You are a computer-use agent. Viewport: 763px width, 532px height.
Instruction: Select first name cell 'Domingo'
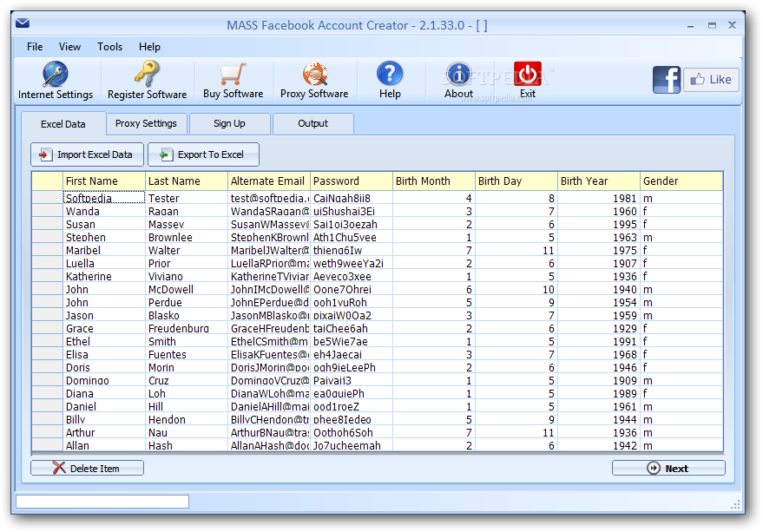click(x=103, y=381)
